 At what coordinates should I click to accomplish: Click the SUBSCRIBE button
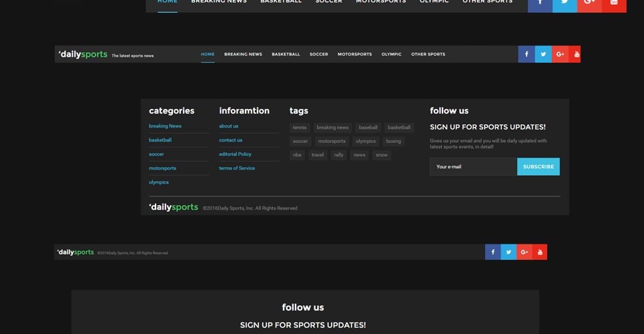(x=538, y=166)
